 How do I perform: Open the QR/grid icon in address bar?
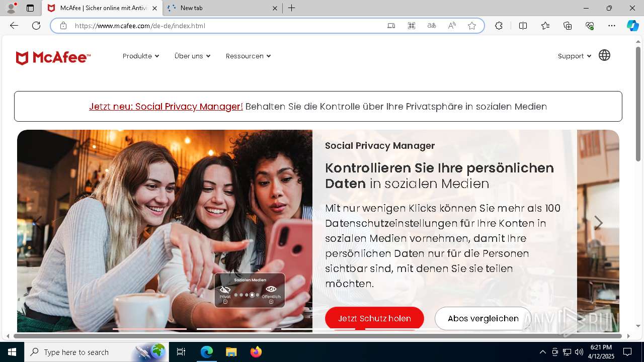pyautogui.click(x=412, y=26)
